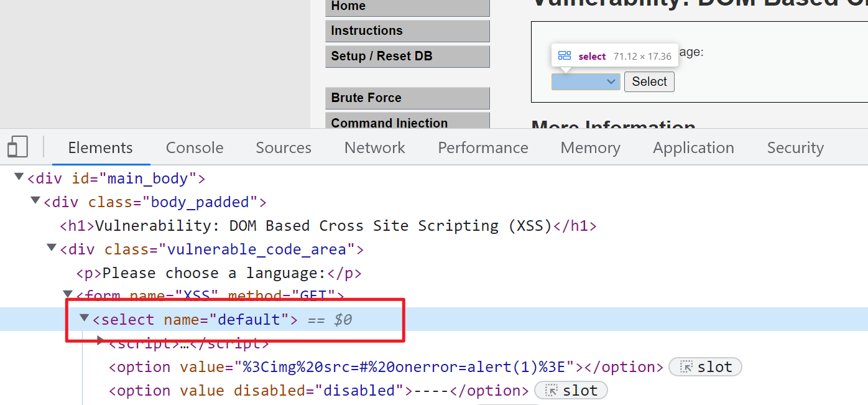Switch to the Sources tab
Viewport: 868px width, 405px height.
pos(284,147)
